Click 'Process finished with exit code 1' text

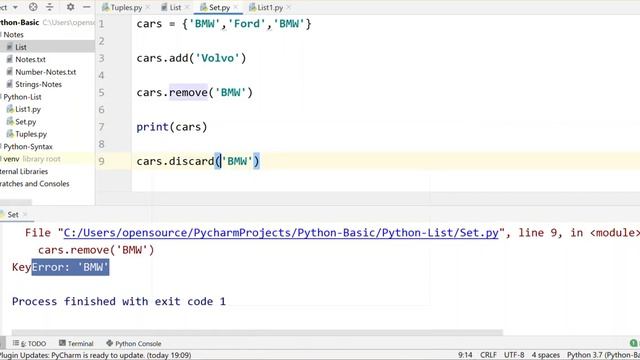tap(119, 302)
